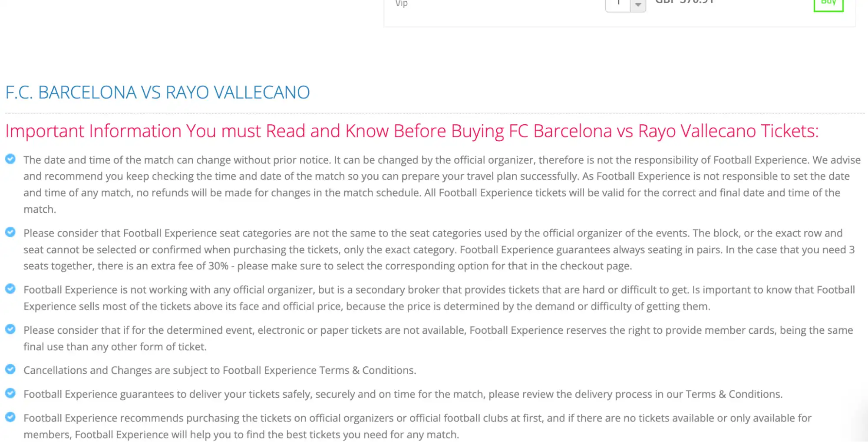Click the GBP price of the Vip ticket

(684, 2)
